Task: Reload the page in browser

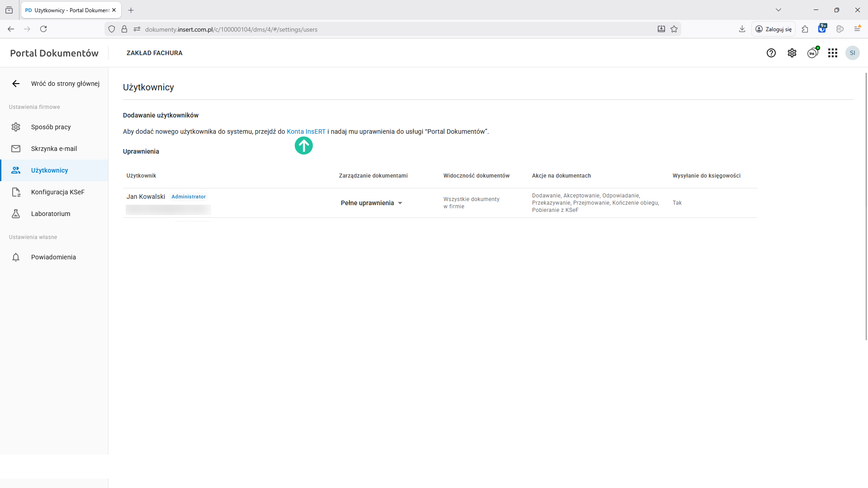Action: click(43, 29)
